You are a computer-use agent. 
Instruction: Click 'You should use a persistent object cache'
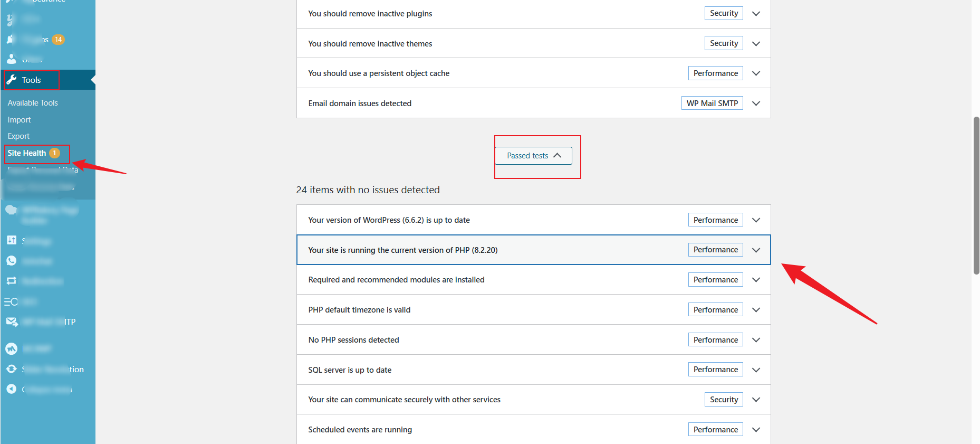pos(379,73)
